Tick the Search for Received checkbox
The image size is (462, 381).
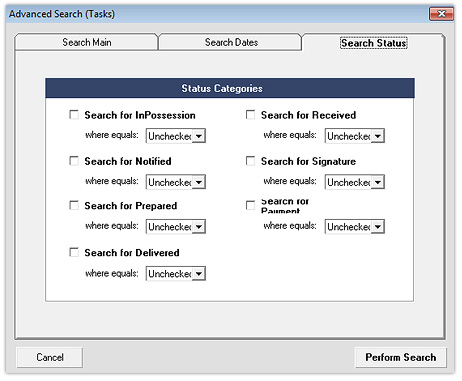point(250,115)
